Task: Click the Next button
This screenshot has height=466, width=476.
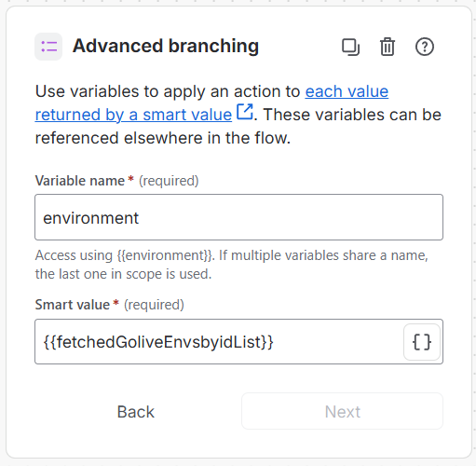Action: click(342, 411)
